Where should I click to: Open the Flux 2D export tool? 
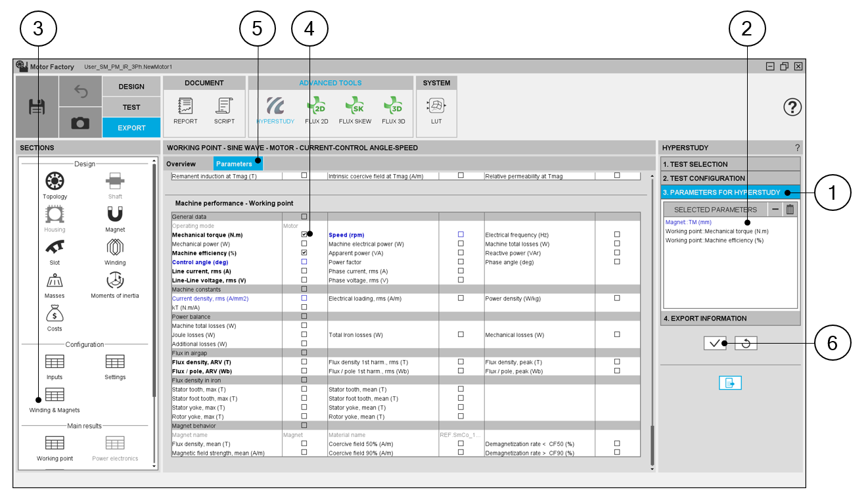(317, 110)
